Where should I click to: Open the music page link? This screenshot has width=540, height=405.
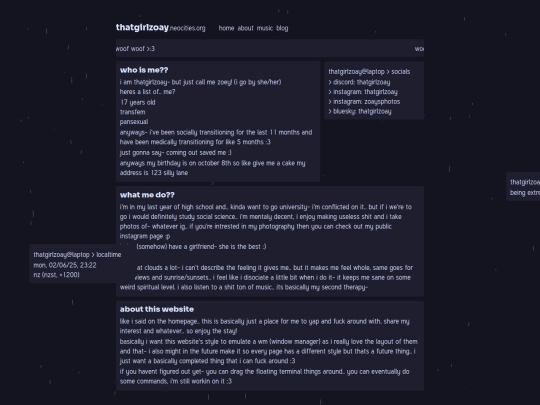click(265, 28)
